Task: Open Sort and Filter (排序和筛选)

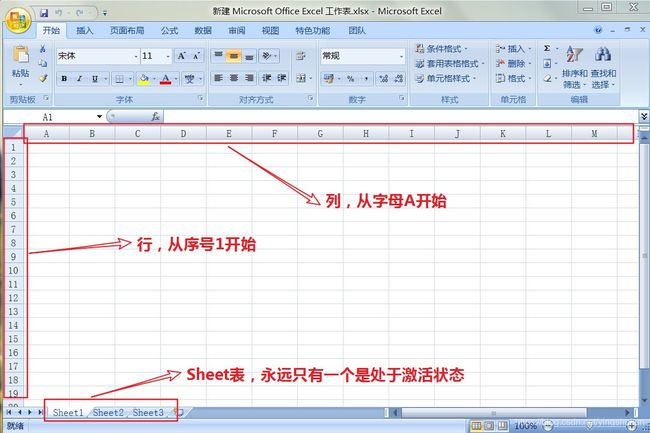Action: [x=575, y=66]
